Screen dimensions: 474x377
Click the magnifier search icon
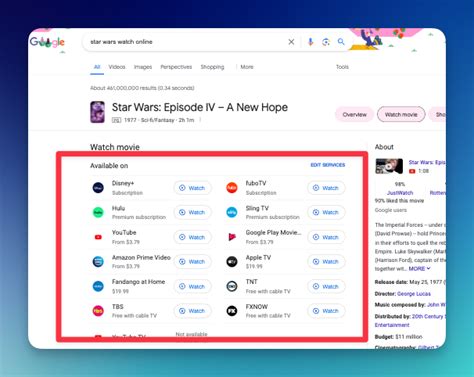click(x=341, y=42)
